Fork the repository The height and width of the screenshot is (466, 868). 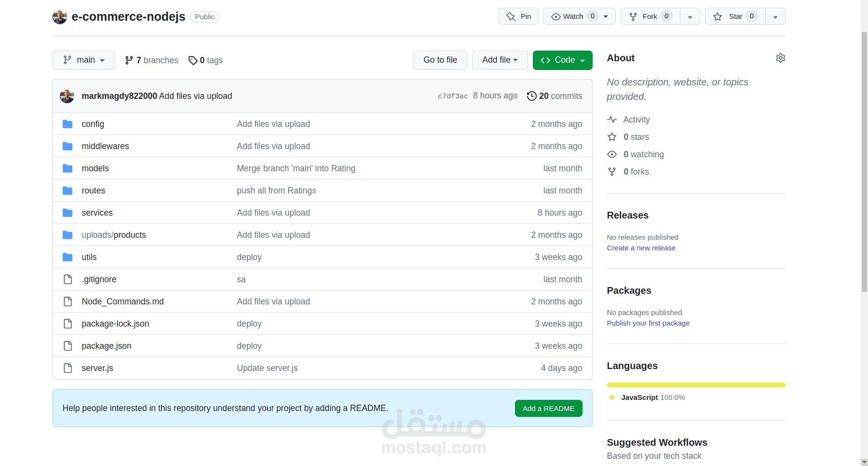click(650, 16)
